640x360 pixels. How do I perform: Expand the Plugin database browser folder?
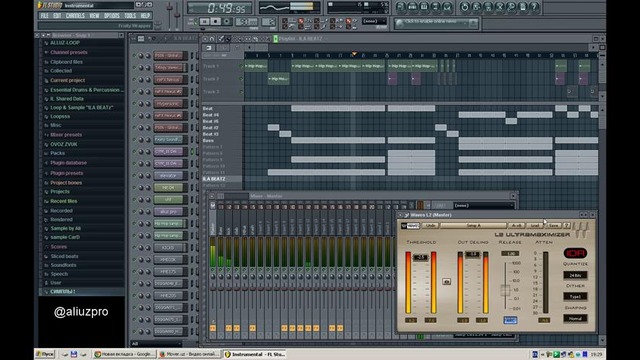tap(68, 162)
